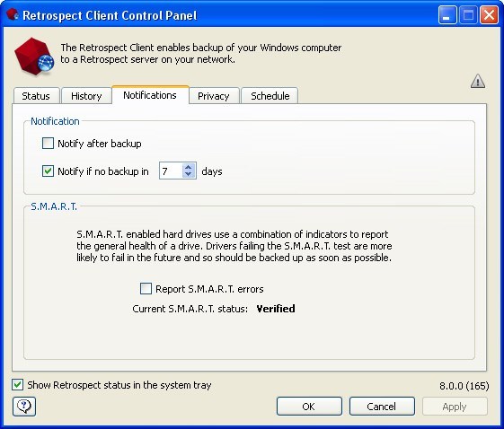Click the days number field showing 7

coord(171,171)
